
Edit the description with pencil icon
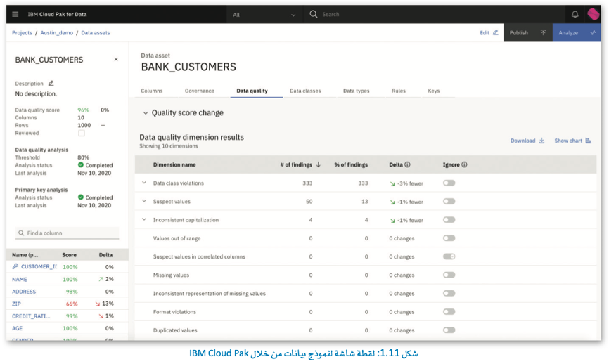51,83
